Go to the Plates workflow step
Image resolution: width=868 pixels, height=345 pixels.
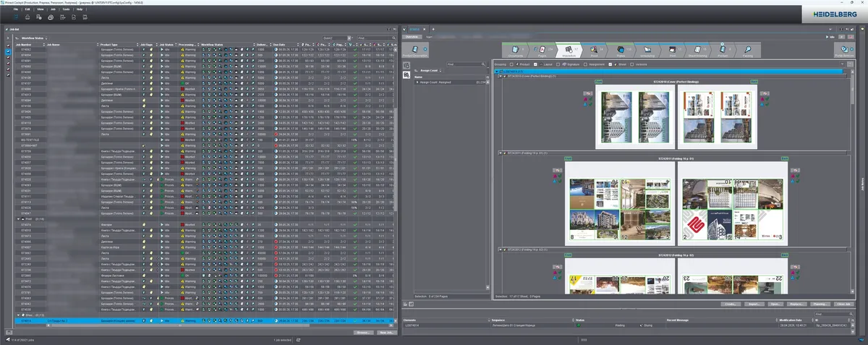click(x=621, y=50)
